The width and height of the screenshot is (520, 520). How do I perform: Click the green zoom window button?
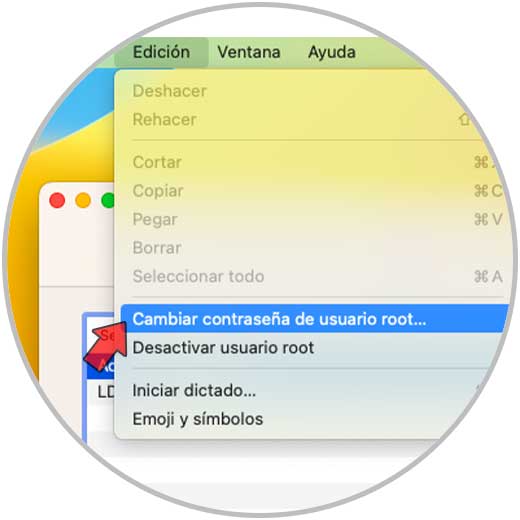click(108, 200)
